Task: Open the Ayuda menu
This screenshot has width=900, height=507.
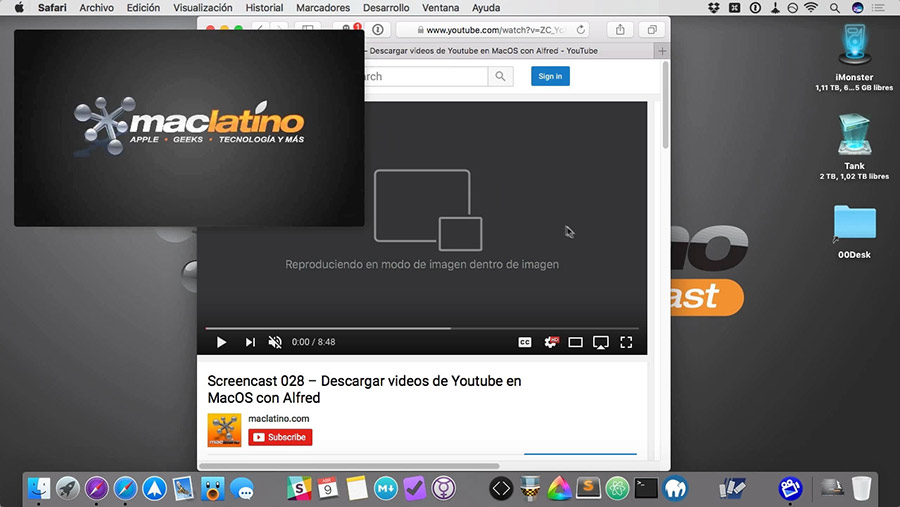Action: [486, 7]
